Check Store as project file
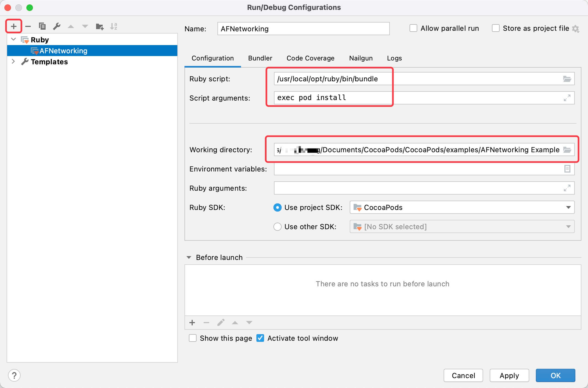 (496, 28)
